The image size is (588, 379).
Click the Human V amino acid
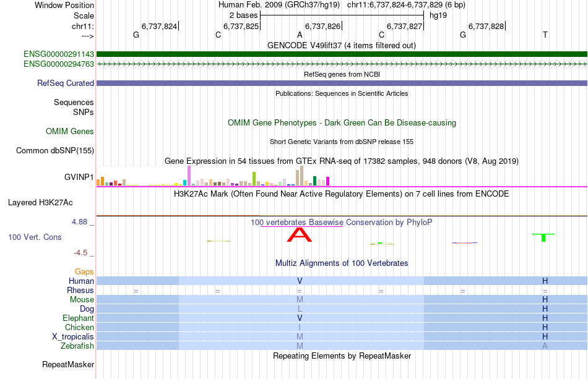[300, 281]
